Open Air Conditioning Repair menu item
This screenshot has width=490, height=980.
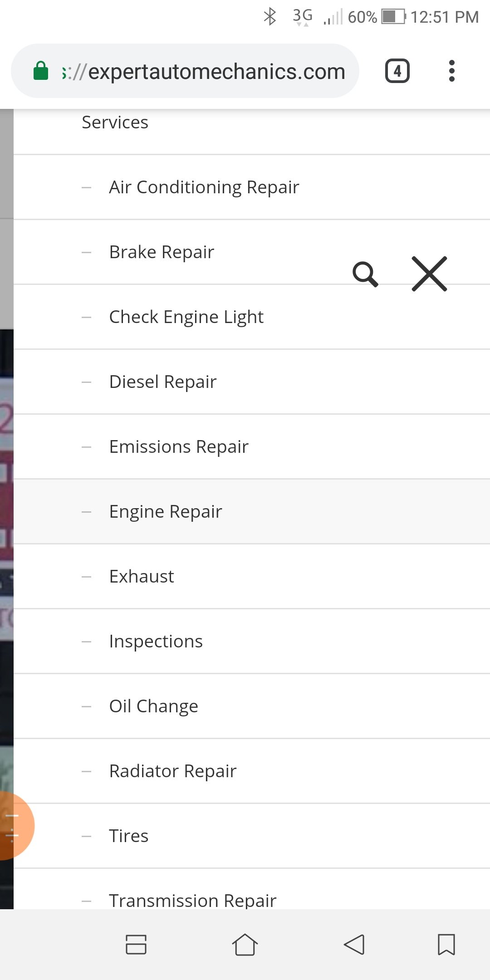pyautogui.click(x=252, y=187)
